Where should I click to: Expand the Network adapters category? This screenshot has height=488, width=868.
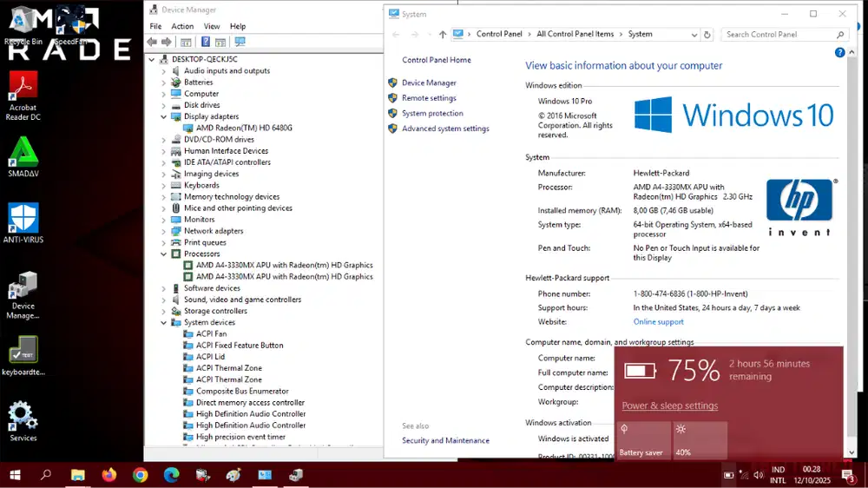tap(163, 231)
